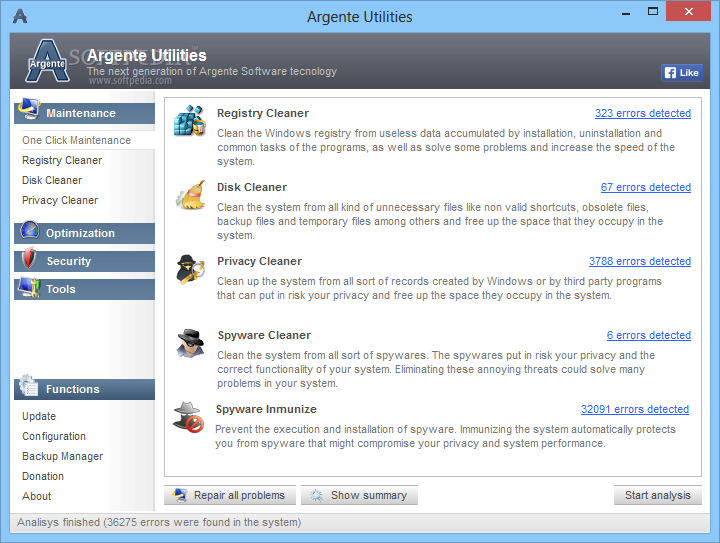Screen dimensions: 720x543
Task: Open Disk Cleaner from the sidebar
Action: 52,180
